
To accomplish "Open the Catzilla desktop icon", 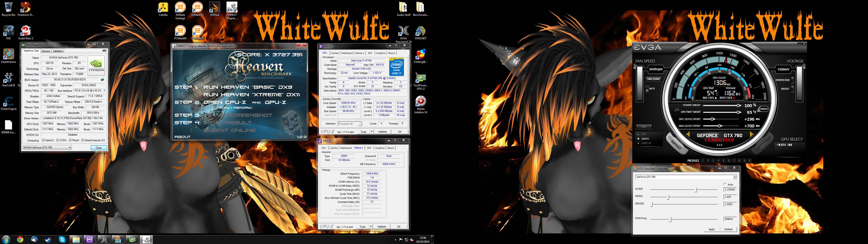I will pos(163,9).
